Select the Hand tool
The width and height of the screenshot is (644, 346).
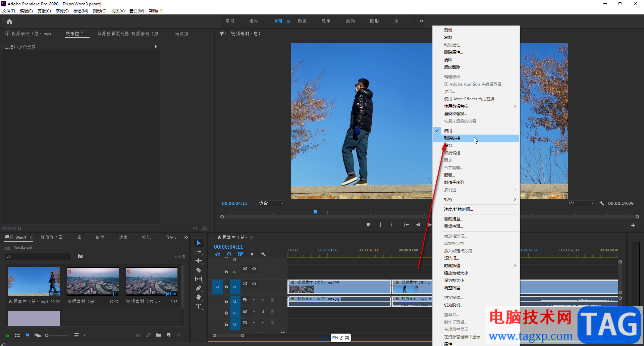199,297
